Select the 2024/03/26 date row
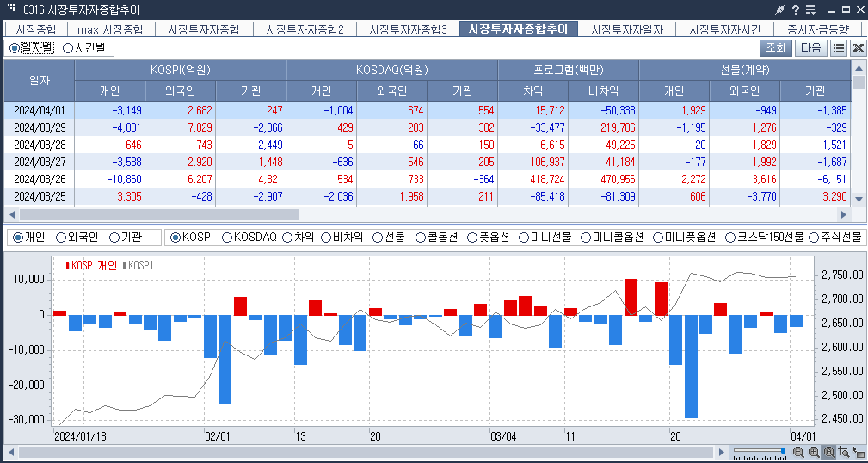Image resolution: width=868 pixels, height=463 pixels. (428, 180)
